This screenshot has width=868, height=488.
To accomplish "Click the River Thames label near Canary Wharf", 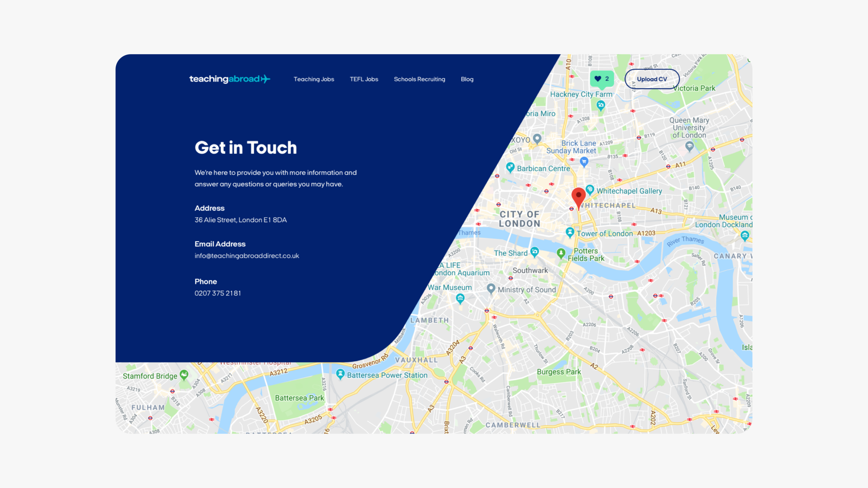I will point(685,241).
